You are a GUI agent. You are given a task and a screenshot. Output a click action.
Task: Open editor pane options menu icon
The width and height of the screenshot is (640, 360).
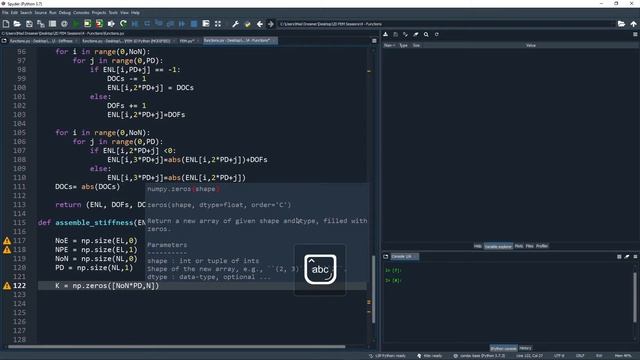pyautogui.click(x=374, y=41)
